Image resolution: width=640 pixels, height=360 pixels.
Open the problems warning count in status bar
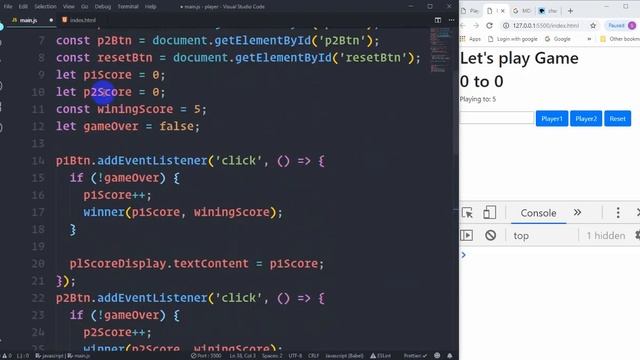point(7,356)
